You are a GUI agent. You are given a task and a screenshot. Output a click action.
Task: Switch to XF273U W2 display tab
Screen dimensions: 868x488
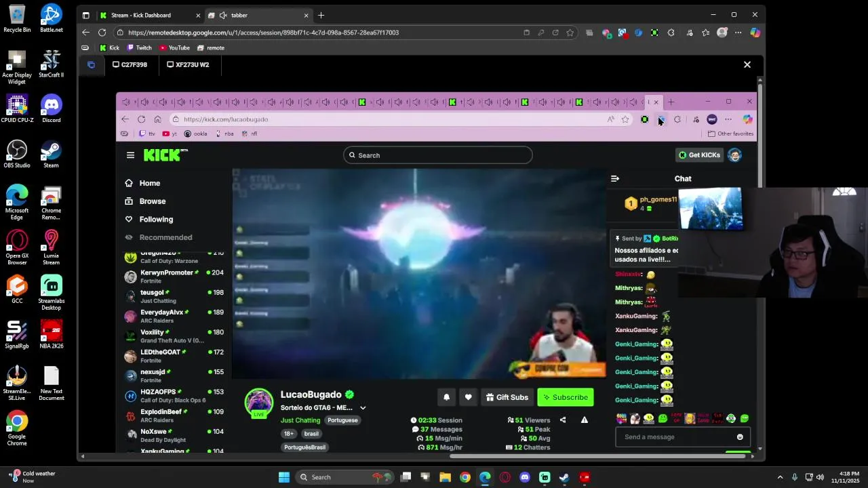point(188,64)
